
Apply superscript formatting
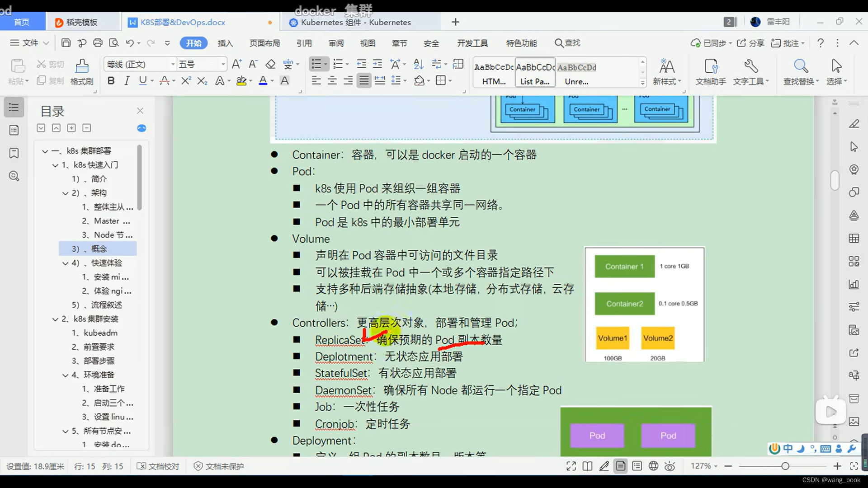tap(186, 81)
